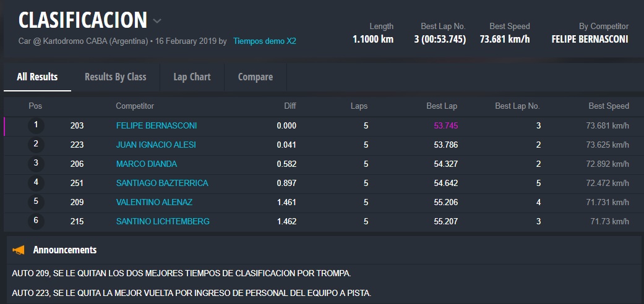Screen dimensions: 644x304
Task: Sort results by Best Lap column header
Action: pyautogui.click(x=442, y=106)
